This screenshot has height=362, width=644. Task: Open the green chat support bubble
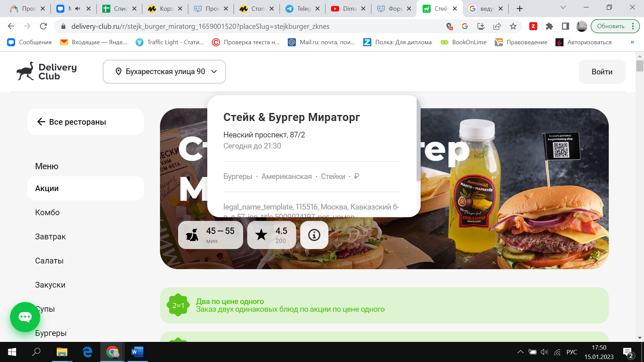(25, 317)
